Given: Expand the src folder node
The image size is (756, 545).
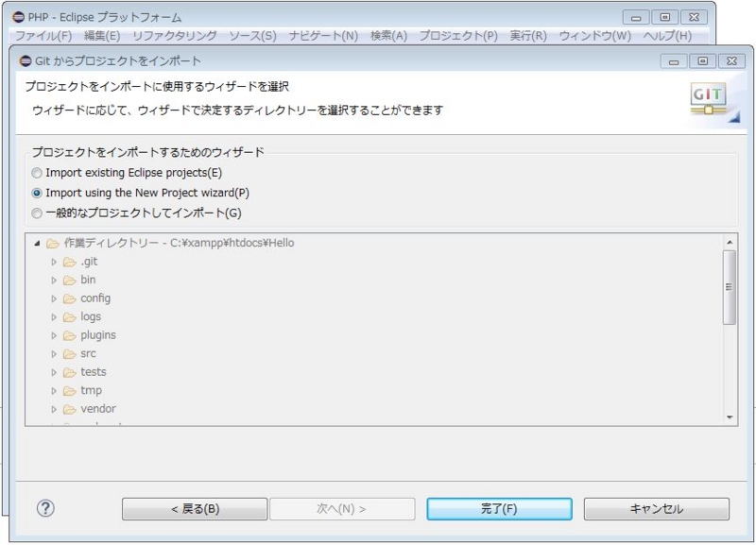Looking at the screenshot, I should tap(54, 353).
